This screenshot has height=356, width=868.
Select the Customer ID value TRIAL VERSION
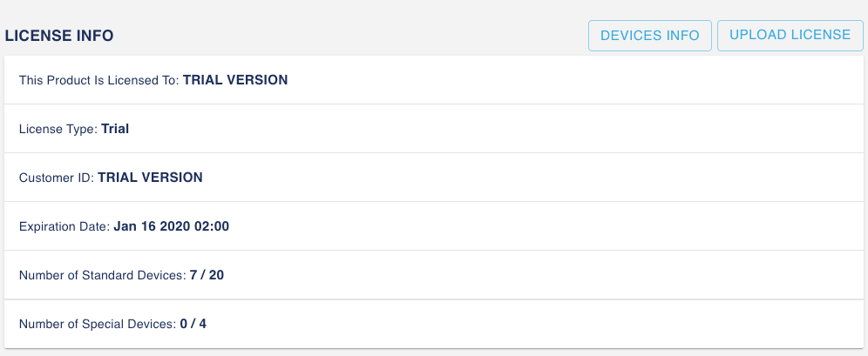coord(150,178)
